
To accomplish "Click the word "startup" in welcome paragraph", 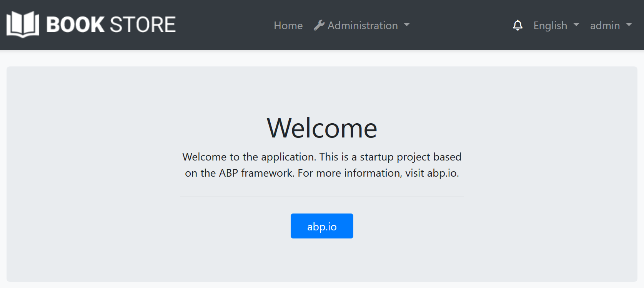I will point(376,157).
